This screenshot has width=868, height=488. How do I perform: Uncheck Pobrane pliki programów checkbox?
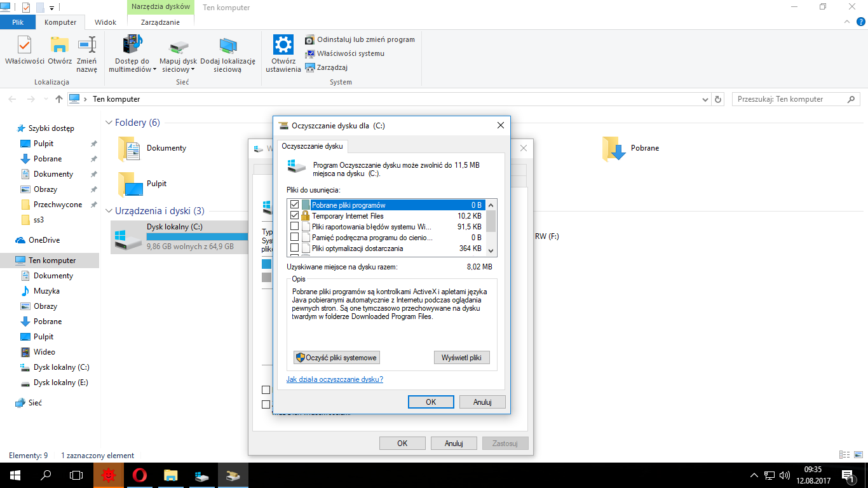(x=294, y=205)
